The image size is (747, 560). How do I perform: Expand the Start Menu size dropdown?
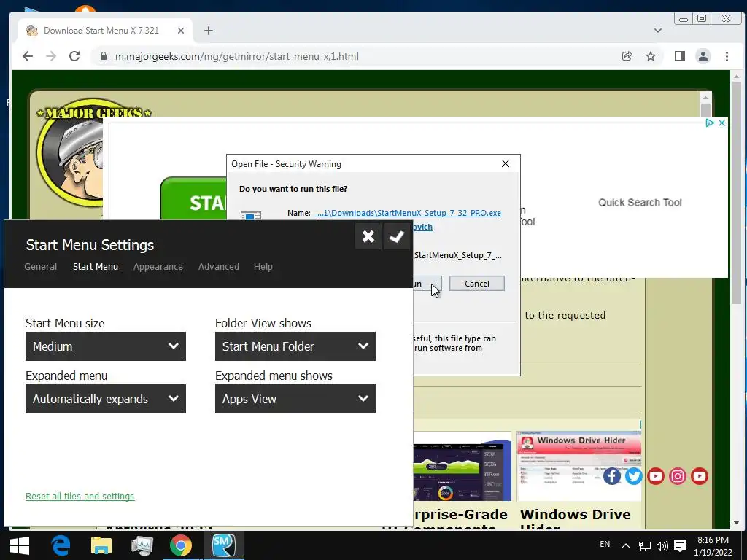point(106,346)
